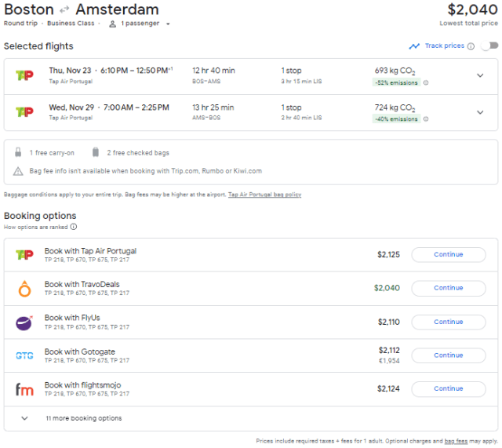
Task: Open info icon beside -40% emissions
Action: (x=426, y=119)
